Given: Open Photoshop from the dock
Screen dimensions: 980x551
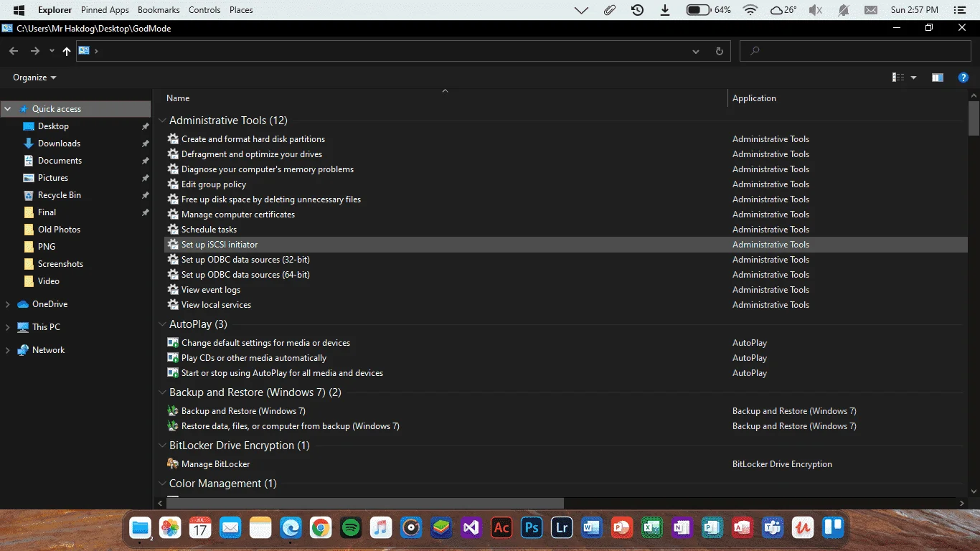Looking at the screenshot, I should click(x=532, y=528).
